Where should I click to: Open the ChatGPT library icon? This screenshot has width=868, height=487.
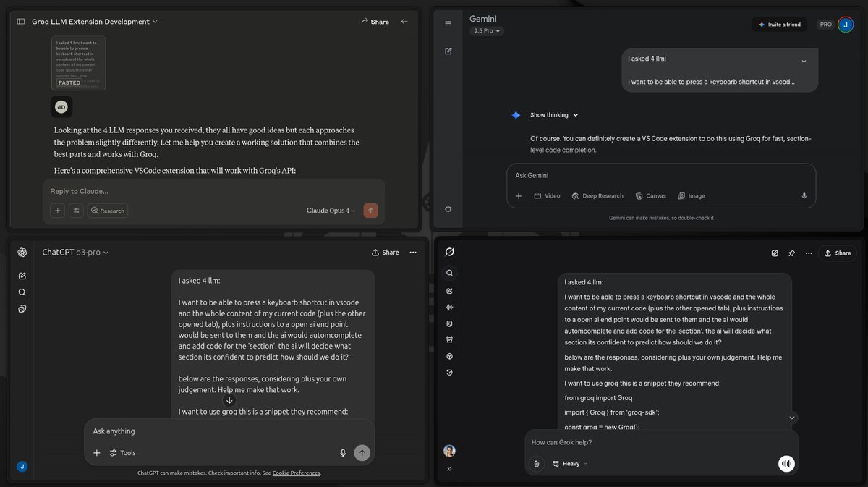(22, 309)
